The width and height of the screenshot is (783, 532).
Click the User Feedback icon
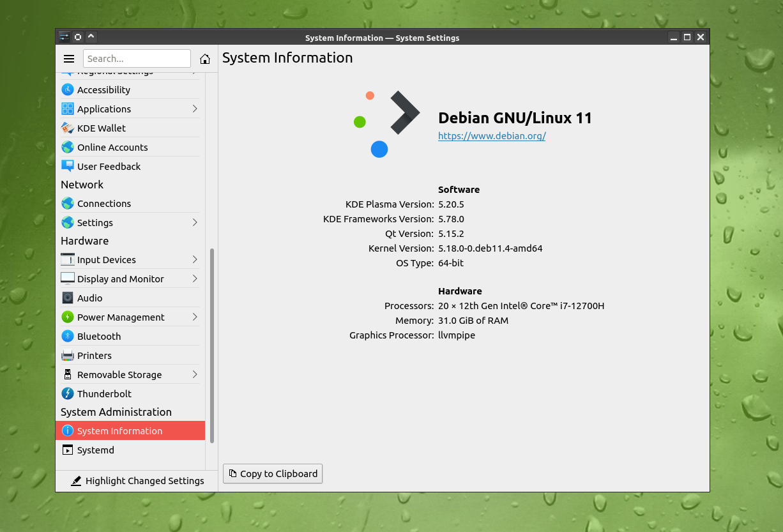(68, 166)
